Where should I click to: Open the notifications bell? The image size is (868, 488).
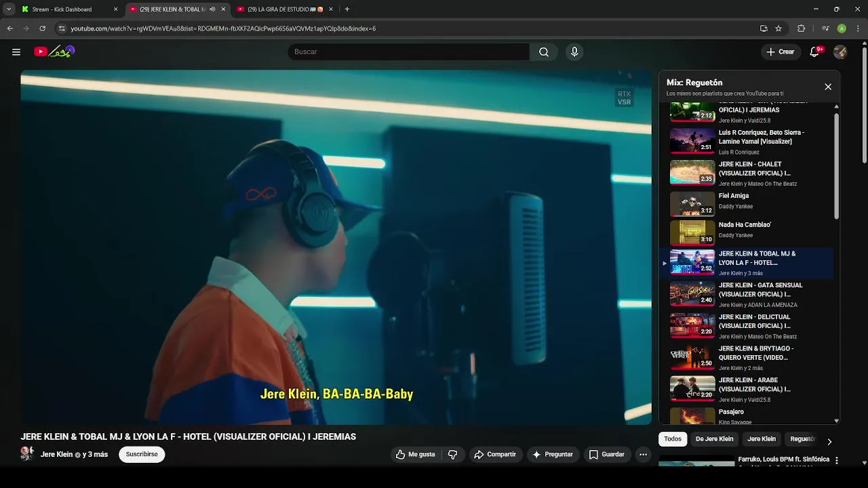coord(815,52)
